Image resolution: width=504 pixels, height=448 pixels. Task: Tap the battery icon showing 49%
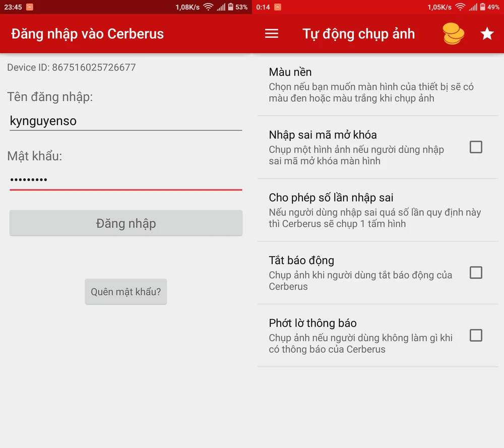click(x=482, y=7)
